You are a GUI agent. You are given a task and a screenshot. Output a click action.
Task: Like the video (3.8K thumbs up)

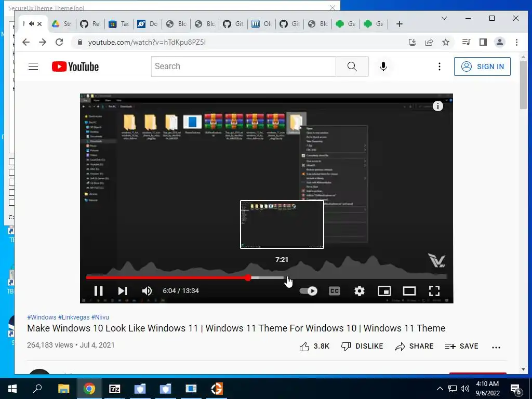(314, 346)
